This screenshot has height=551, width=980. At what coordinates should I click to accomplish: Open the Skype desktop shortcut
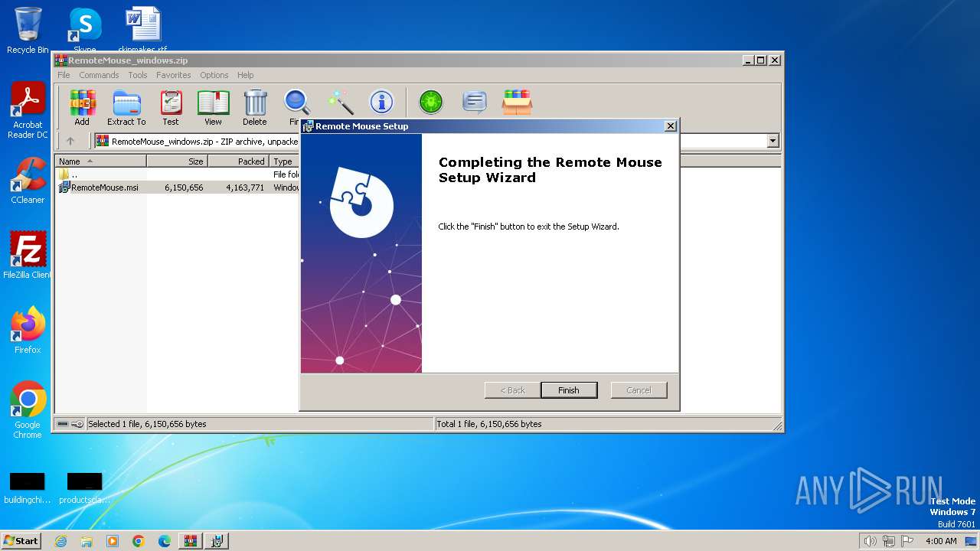coord(84,31)
